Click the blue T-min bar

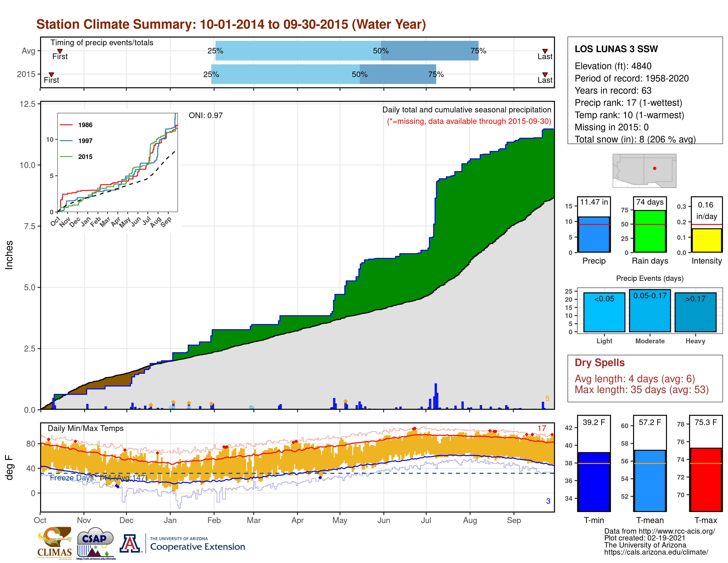tap(594, 482)
